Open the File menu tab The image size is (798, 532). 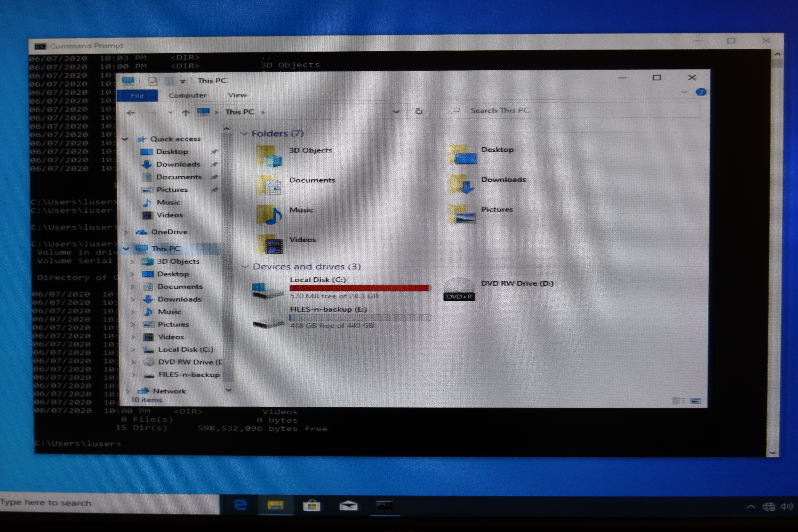click(137, 96)
